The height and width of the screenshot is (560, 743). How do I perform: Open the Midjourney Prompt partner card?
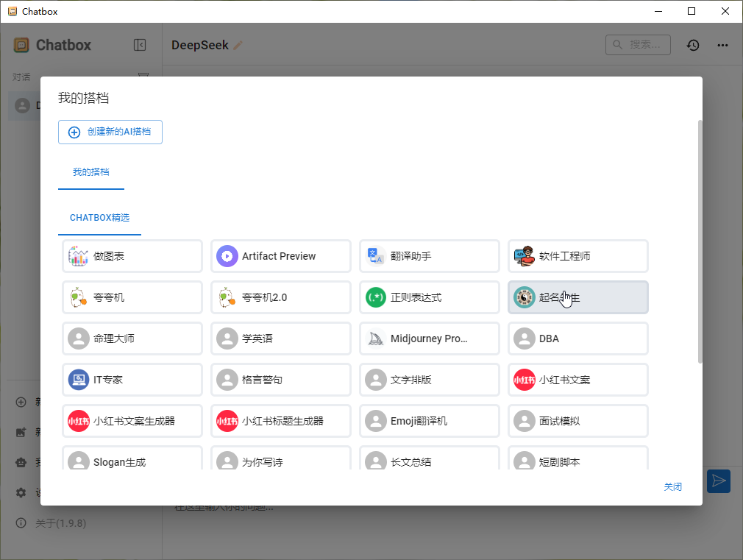point(430,339)
